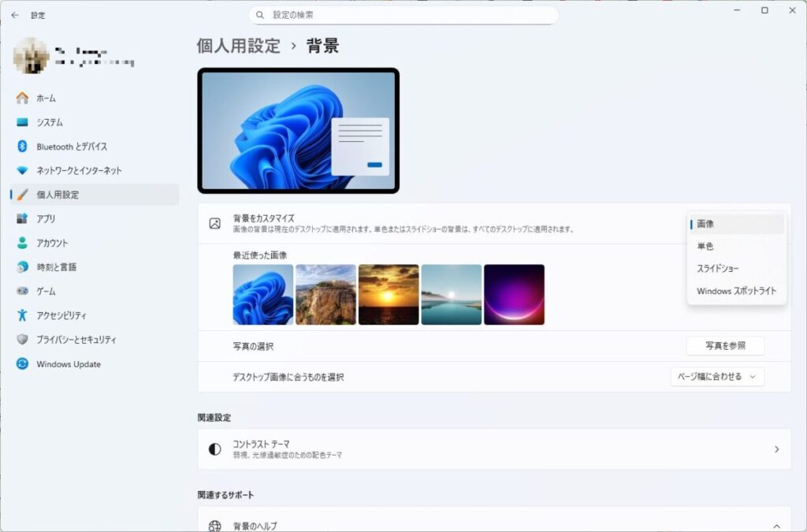Click the Windows Update sync icon

click(x=22, y=364)
